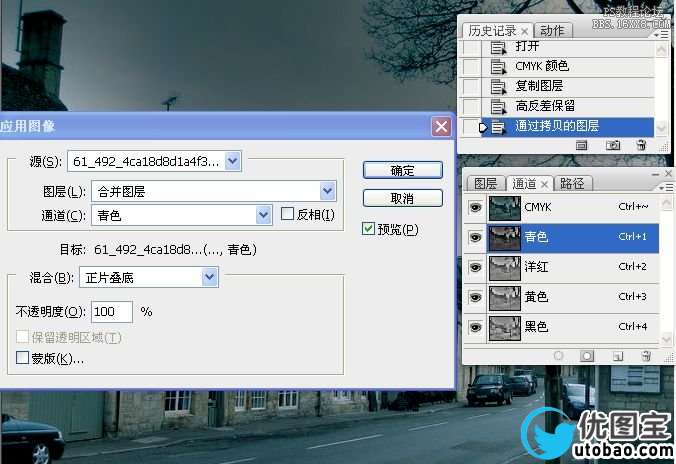
Task: Close the 历史记录 tab with its x
Action: pos(524,31)
